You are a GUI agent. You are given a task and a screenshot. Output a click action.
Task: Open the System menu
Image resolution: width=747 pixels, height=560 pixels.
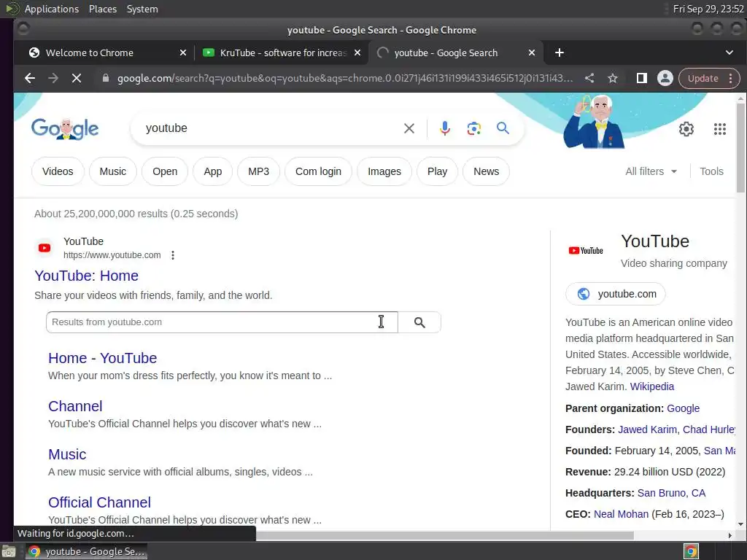pos(142,9)
